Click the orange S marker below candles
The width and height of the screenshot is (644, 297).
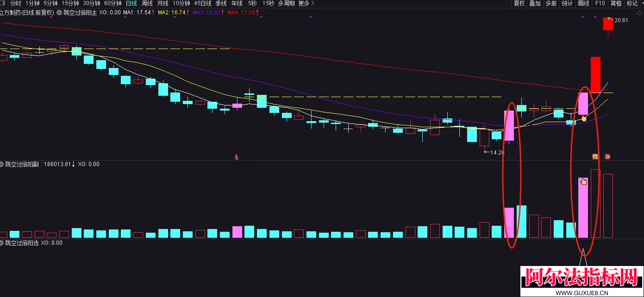(237, 157)
